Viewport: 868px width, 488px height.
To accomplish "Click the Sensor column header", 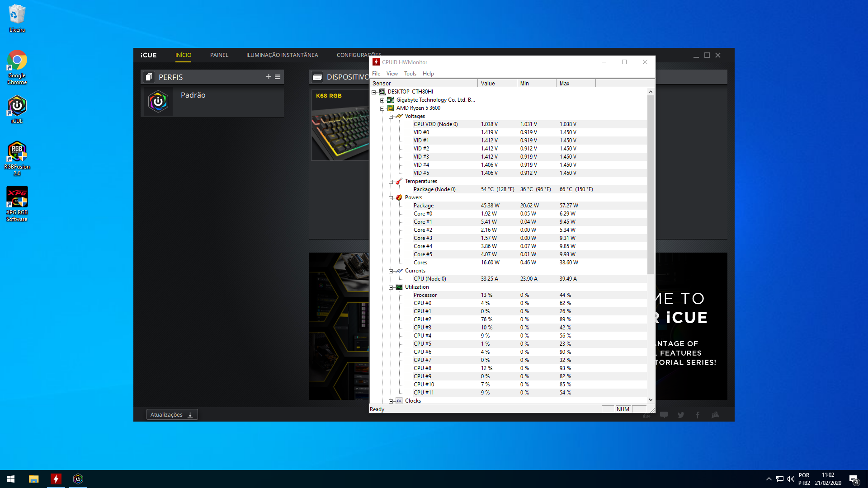I will click(424, 83).
